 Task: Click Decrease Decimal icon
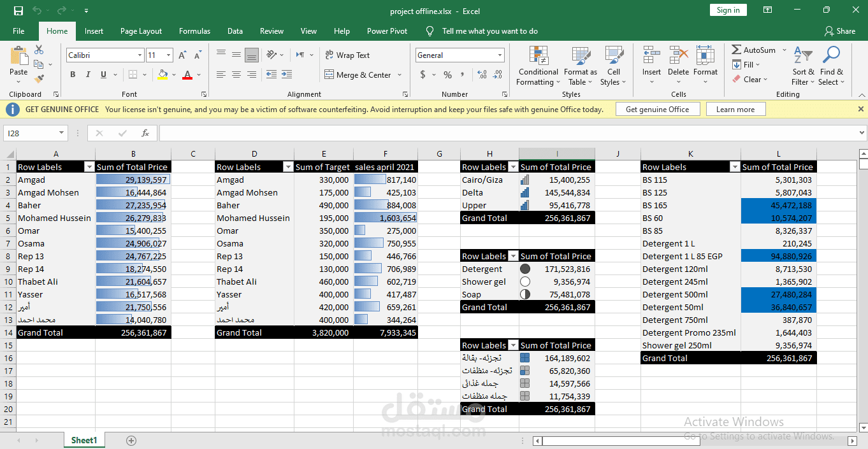tap(497, 75)
